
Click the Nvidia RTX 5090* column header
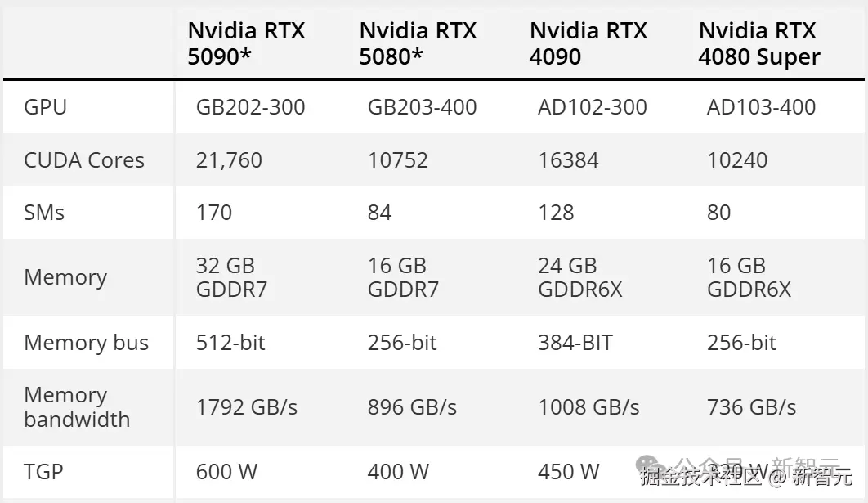pyautogui.click(x=246, y=43)
